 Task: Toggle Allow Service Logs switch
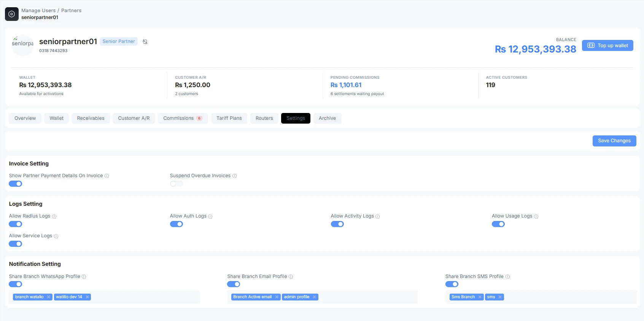point(16,244)
